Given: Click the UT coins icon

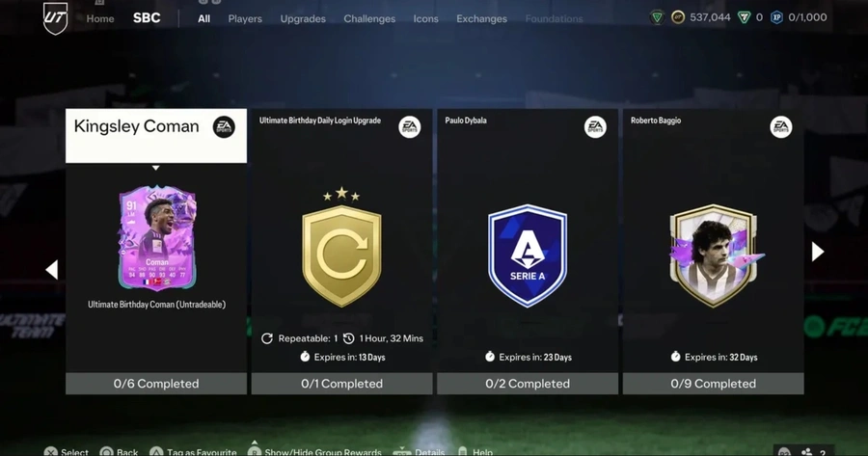Looking at the screenshot, I should coord(678,17).
